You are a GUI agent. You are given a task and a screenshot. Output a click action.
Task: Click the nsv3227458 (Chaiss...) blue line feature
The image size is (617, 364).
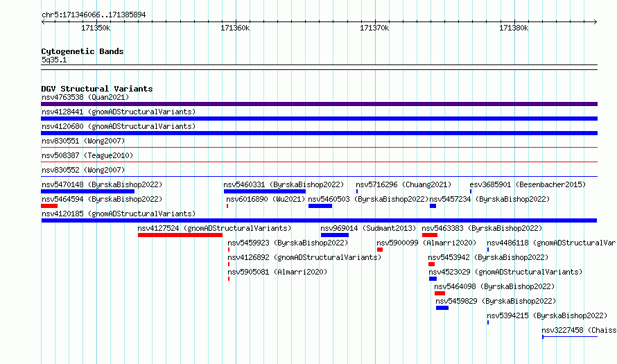pyautogui.click(x=570, y=337)
